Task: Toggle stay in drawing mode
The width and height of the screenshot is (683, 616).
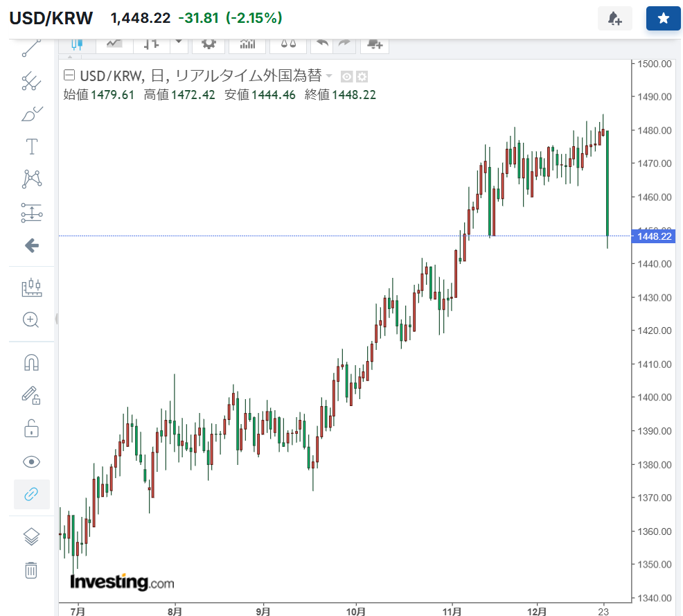Action: (x=31, y=396)
